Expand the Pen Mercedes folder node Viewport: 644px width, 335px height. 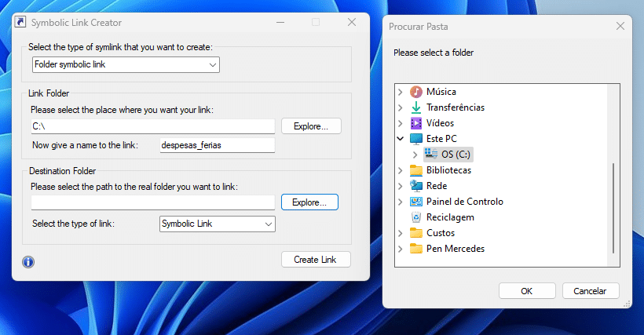401,249
